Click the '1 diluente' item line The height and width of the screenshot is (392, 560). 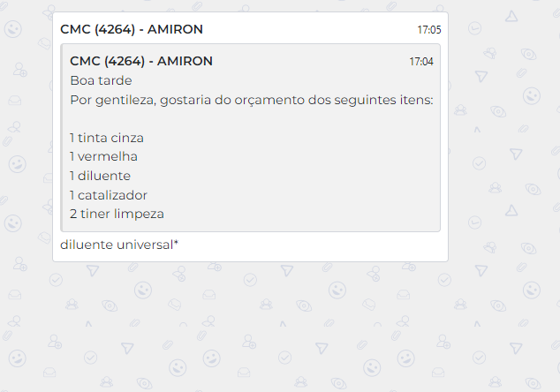click(100, 176)
